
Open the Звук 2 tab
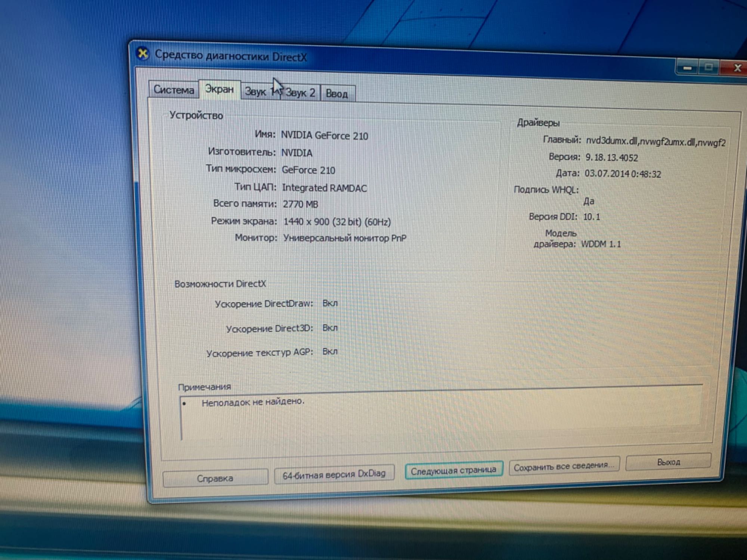tap(300, 92)
